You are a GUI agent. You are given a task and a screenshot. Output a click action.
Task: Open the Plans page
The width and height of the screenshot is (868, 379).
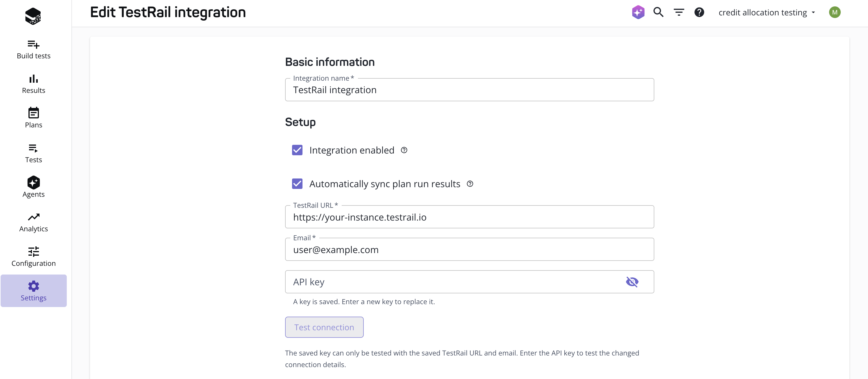(33, 118)
